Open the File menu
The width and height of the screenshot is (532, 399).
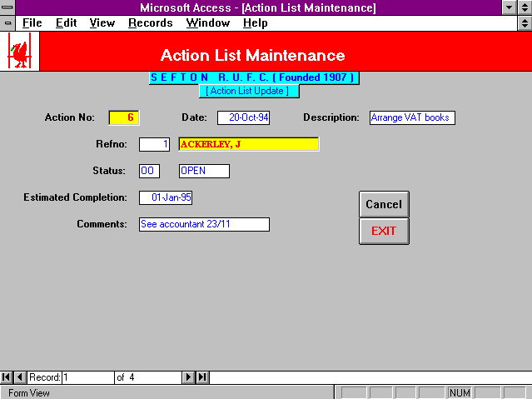point(32,23)
